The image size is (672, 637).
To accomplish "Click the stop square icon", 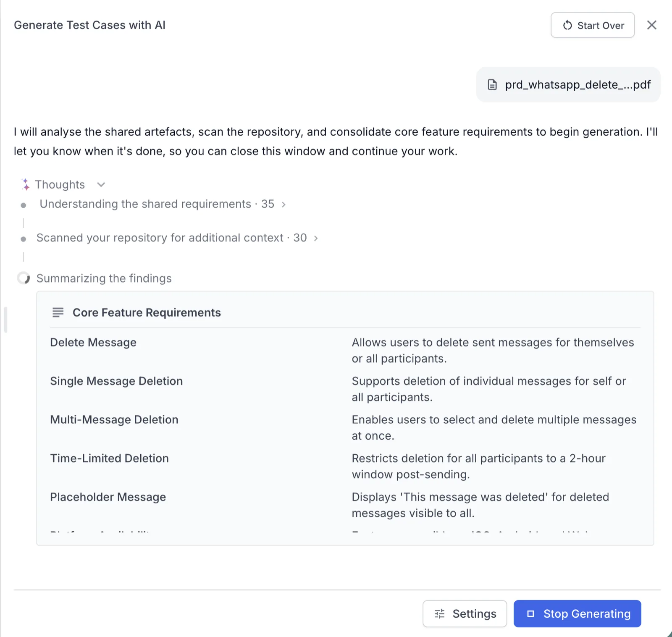I will 530,613.
